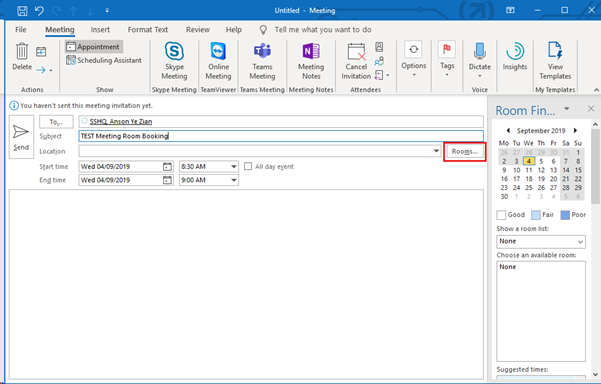Screen dimensions: 601x384
Task: Open the Calendar icon beside Delete
Action: (41, 51)
